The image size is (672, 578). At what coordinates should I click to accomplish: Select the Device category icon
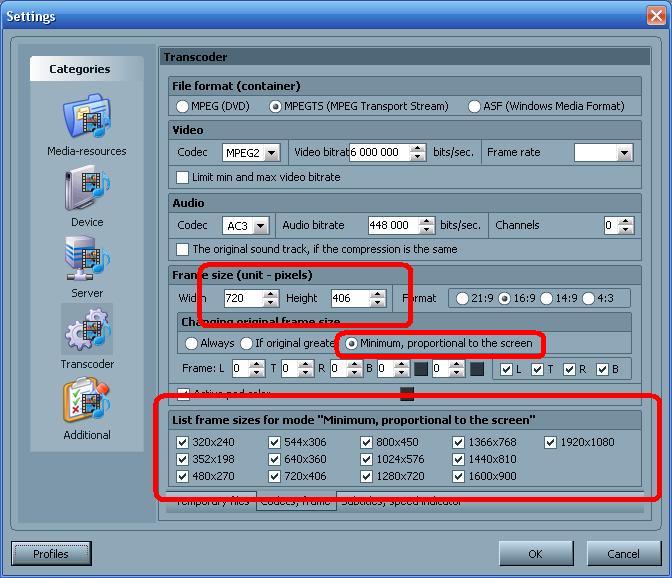(87, 196)
